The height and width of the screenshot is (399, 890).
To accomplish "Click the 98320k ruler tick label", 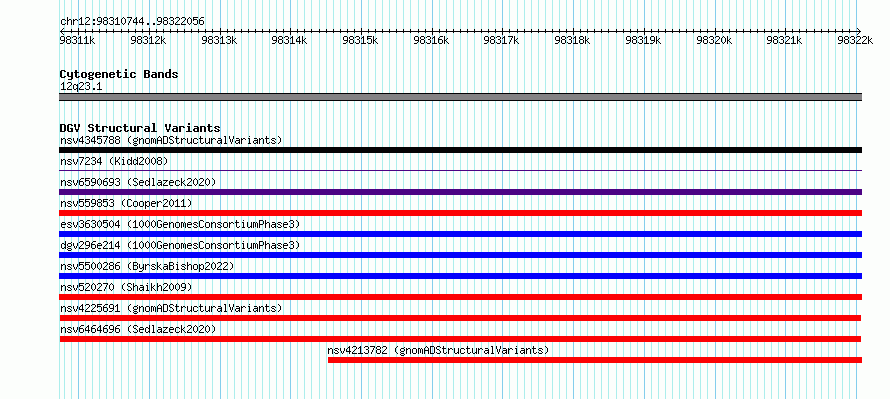I will point(714,40).
